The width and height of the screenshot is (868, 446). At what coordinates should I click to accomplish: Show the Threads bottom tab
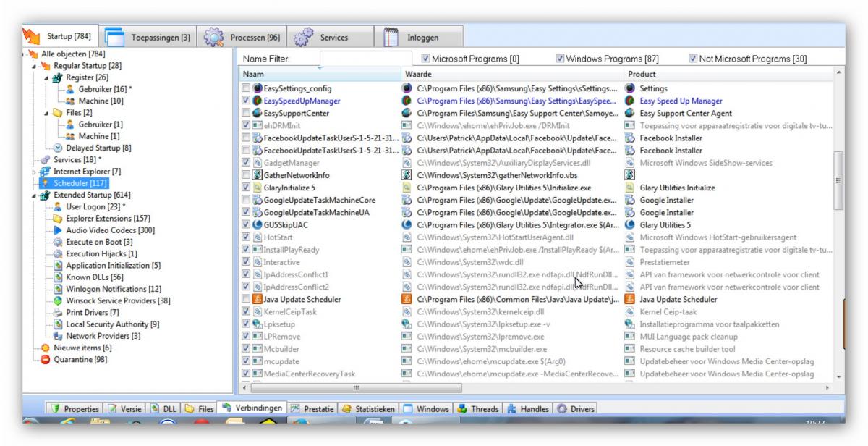click(478, 409)
